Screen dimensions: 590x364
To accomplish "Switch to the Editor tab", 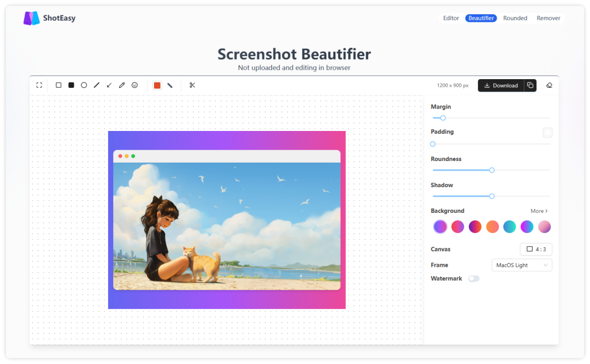I will [451, 18].
